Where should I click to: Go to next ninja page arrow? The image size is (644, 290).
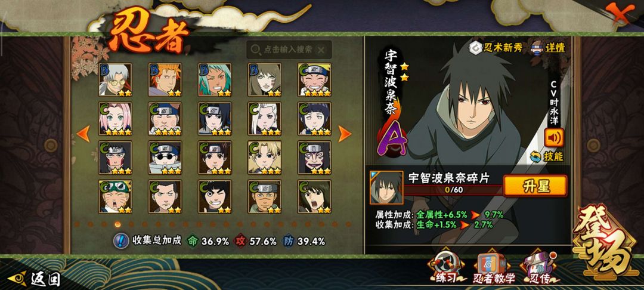[x=345, y=134]
